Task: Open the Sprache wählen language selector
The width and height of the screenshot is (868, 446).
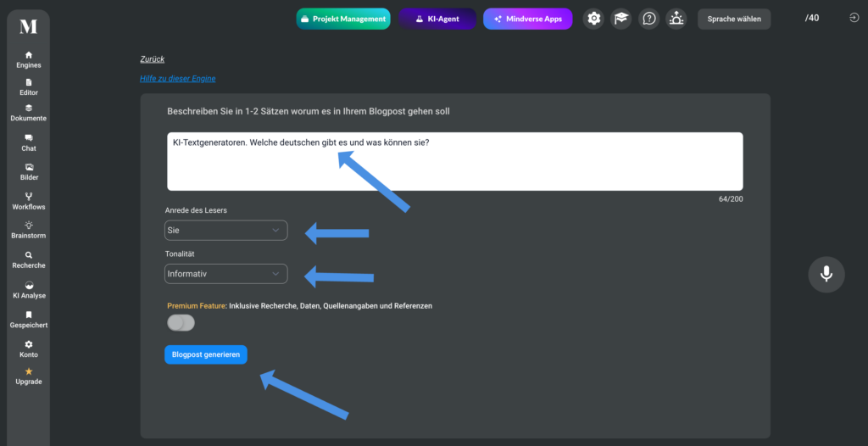Action: pyautogui.click(x=734, y=19)
